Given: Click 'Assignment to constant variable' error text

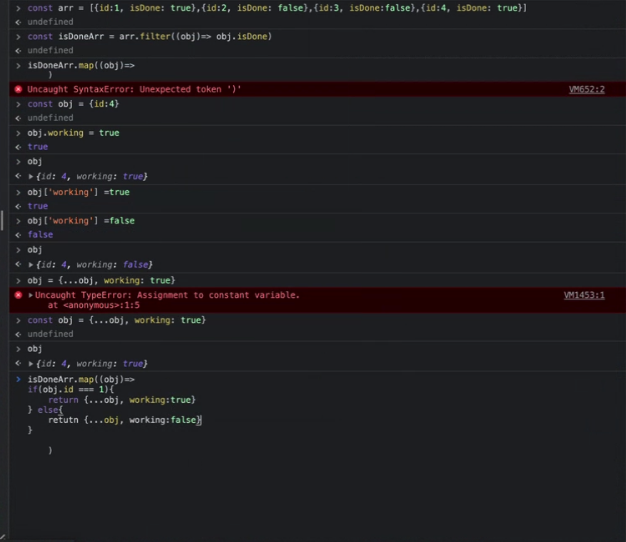Looking at the screenshot, I should point(218,295).
